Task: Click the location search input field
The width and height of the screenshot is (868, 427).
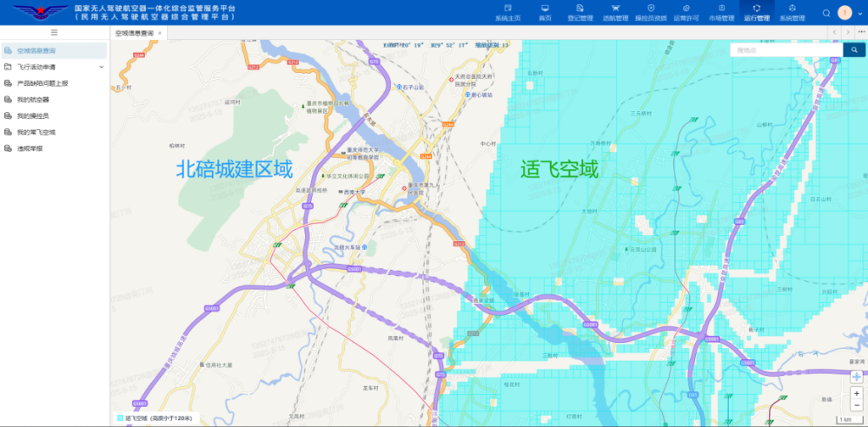Action: [785, 50]
